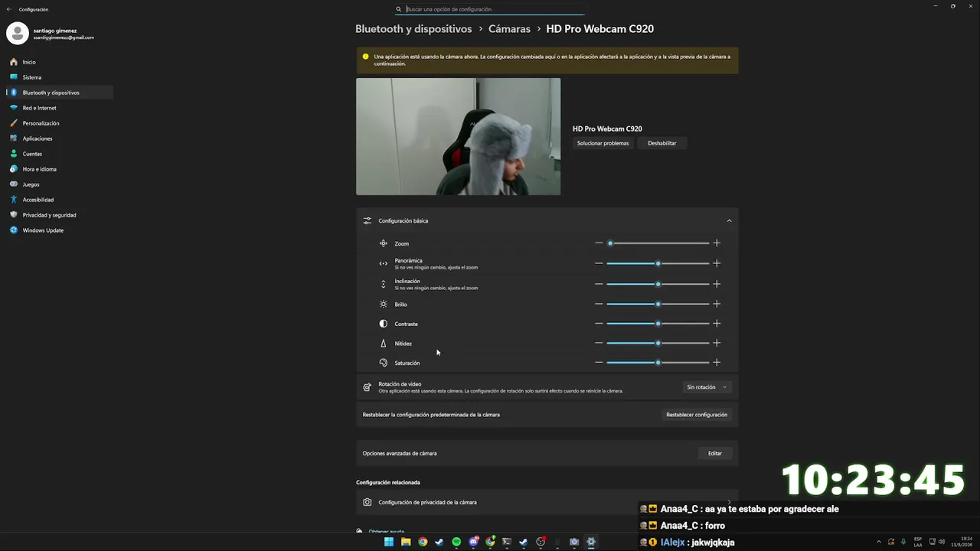Click the ESP LAA language indicator
Screen dimensions: 980x551
918,542
